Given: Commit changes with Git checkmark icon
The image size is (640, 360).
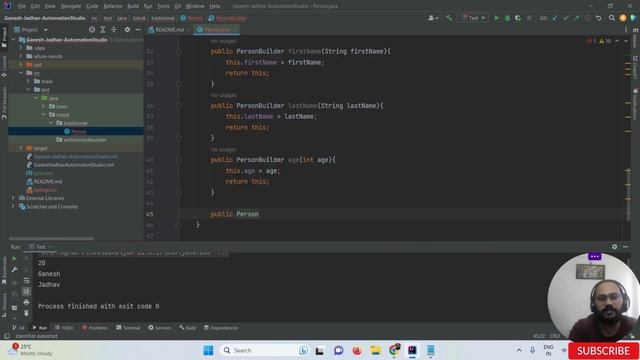Looking at the screenshot, I should 566,18.
